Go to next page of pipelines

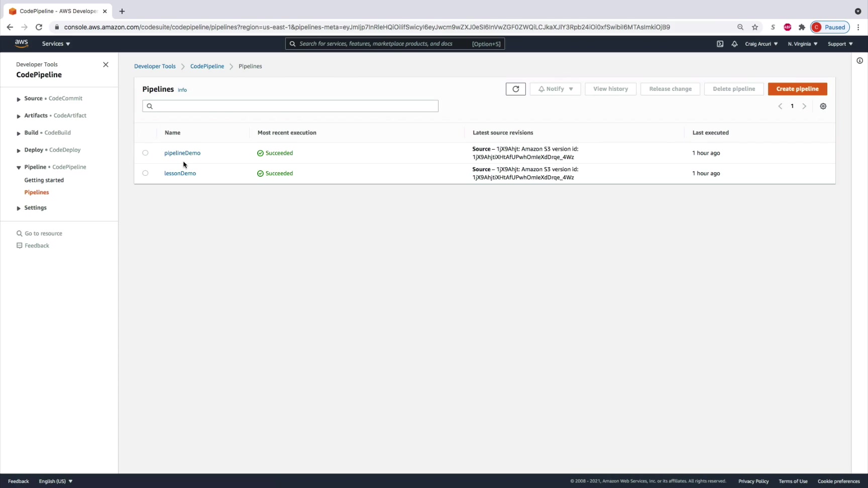click(x=804, y=106)
